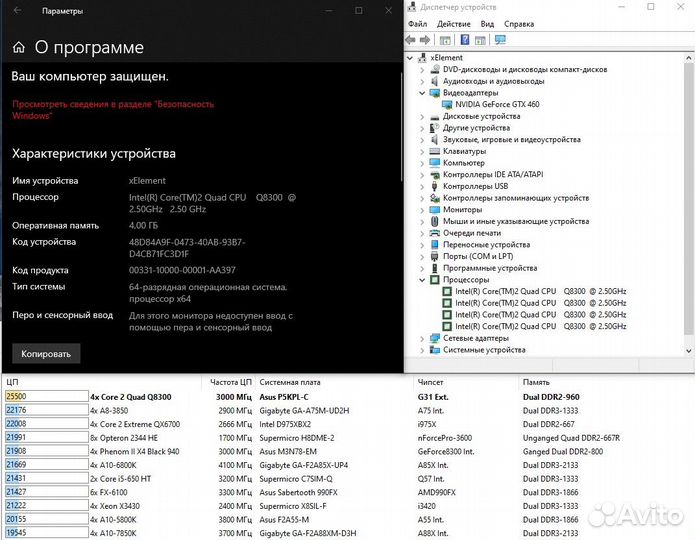
Task: Click the Back arrow in Device Manager toolbar
Action: click(410, 40)
